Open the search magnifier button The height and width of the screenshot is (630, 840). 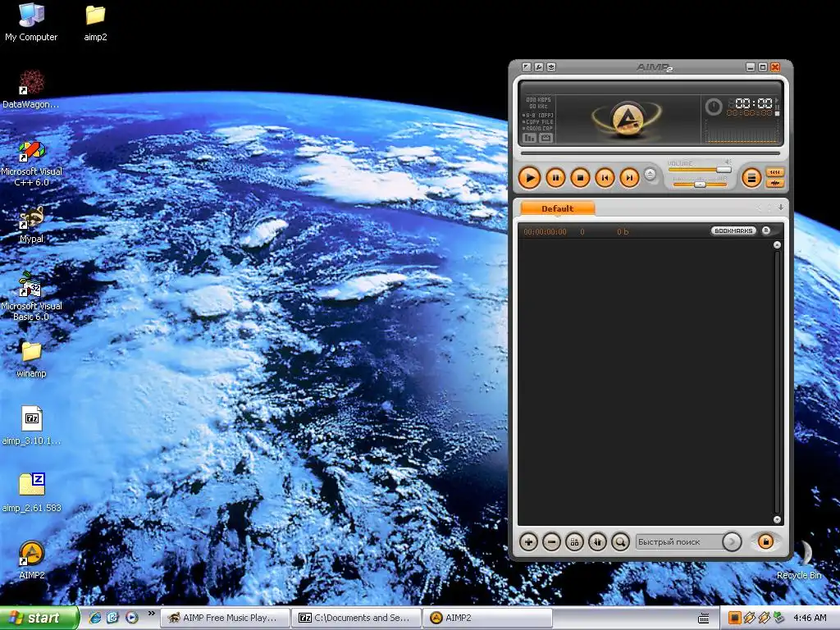click(620, 542)
